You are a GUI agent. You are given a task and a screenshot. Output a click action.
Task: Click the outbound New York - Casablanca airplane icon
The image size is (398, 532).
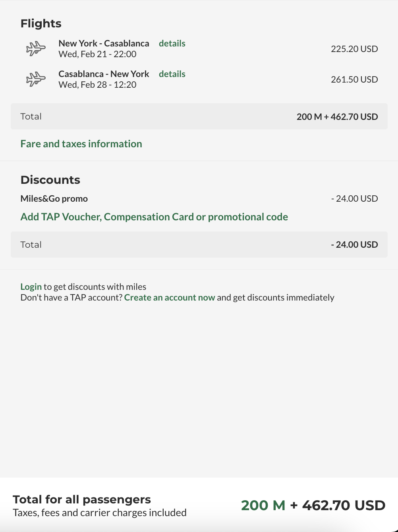point(36,48)
